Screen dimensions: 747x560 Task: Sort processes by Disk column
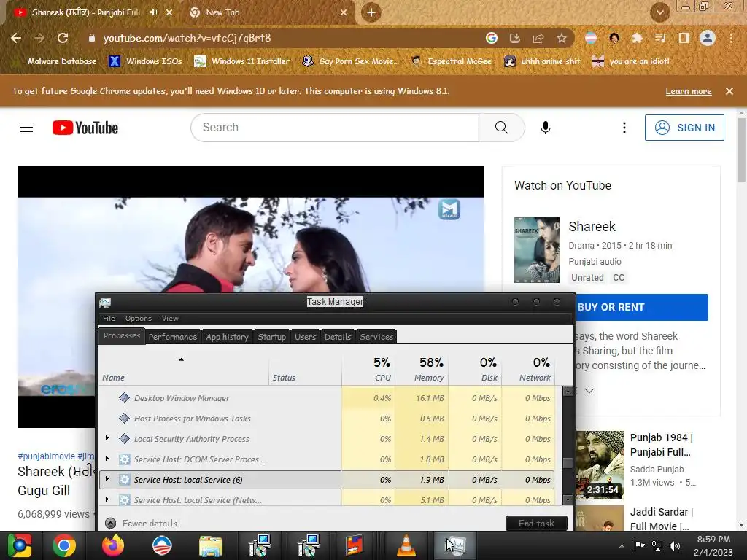point(474,369)
